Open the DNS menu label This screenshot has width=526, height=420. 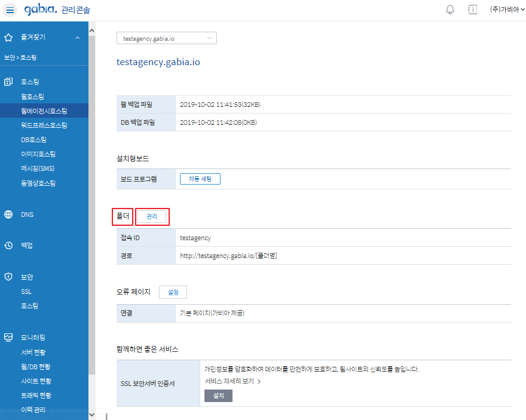click(x=27, y=214)
